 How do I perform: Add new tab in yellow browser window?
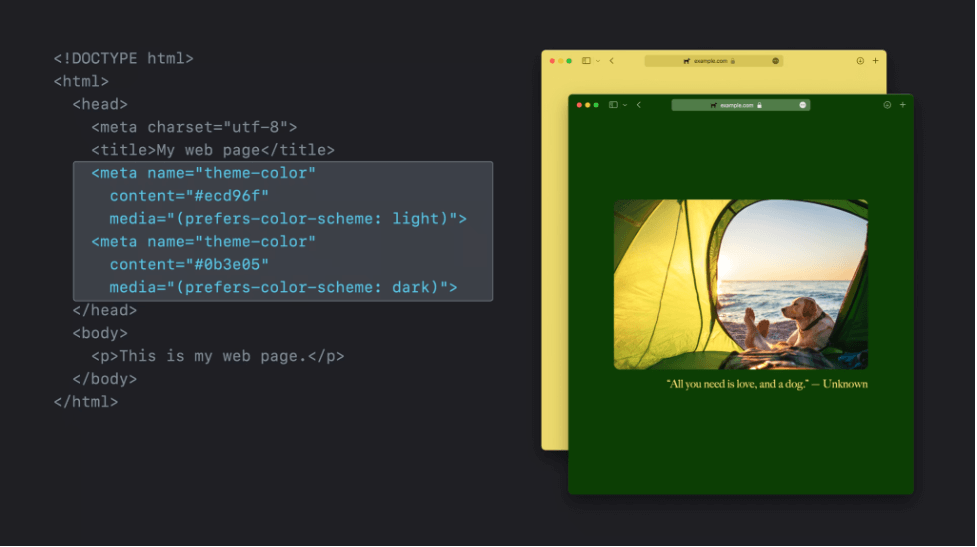[876, 61]
